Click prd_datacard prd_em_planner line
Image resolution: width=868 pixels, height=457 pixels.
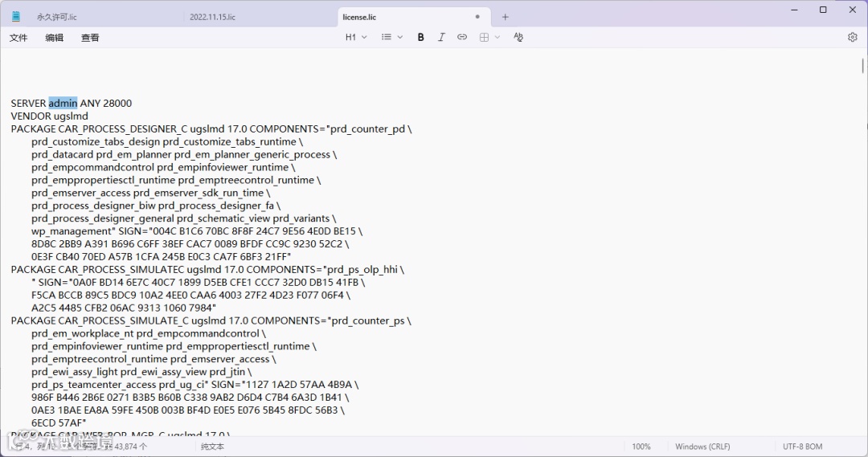pos(184,154)
